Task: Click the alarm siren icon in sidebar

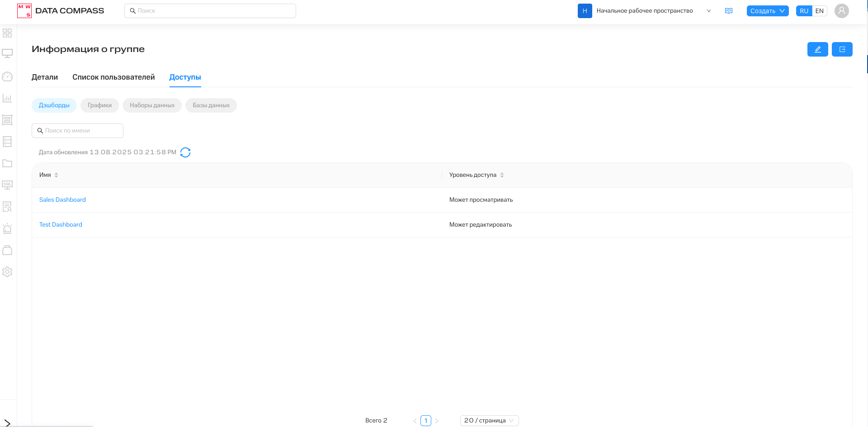Action: click(7, 228)
